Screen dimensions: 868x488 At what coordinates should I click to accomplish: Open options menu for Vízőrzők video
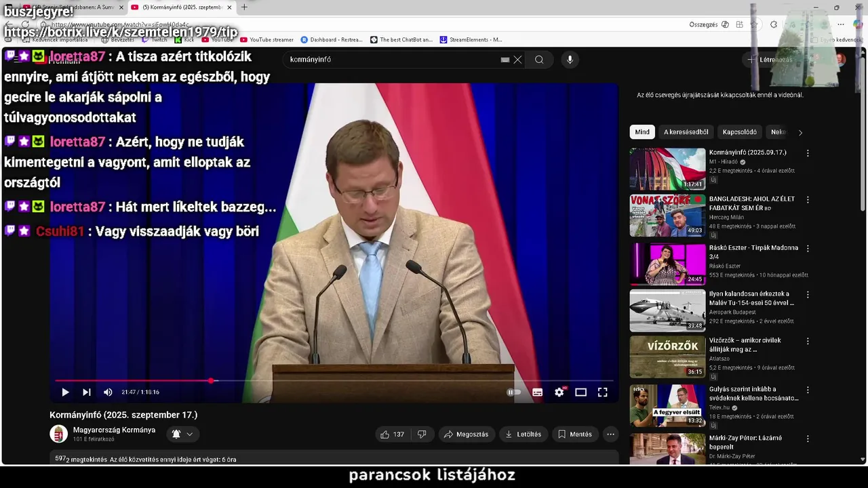click(x=808, y=342)
